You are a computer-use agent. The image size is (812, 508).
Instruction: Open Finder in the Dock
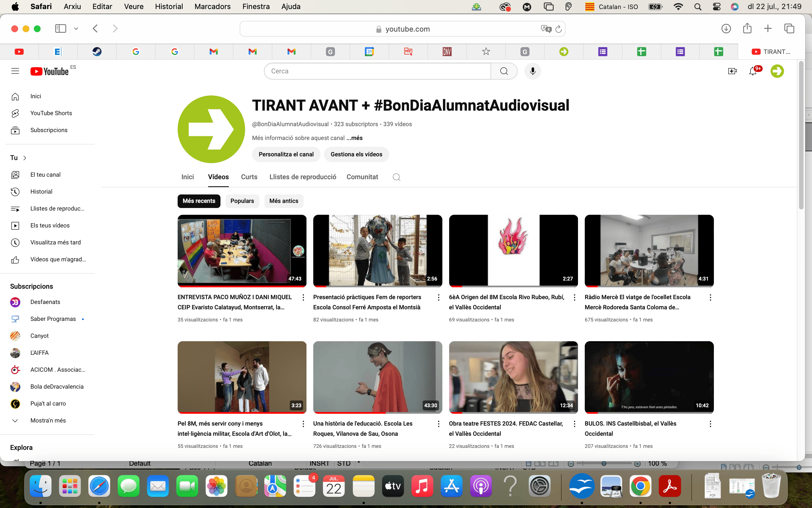41,486
